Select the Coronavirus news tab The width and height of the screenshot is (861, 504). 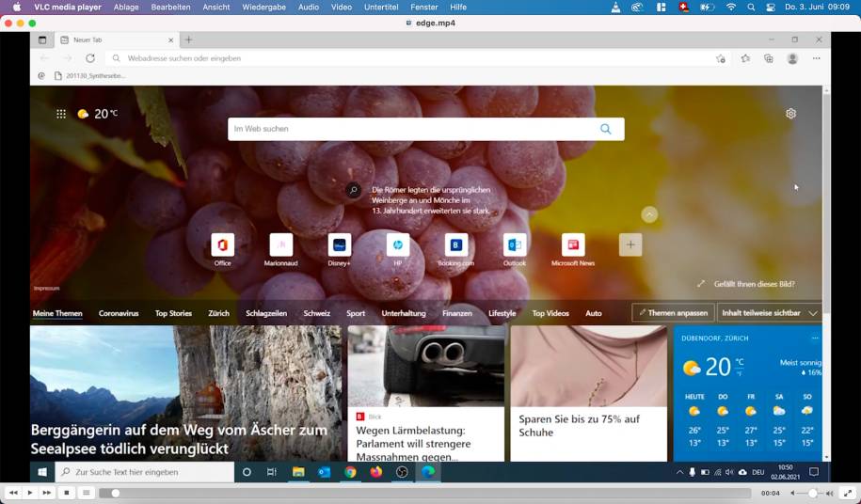tap(119, 313)
